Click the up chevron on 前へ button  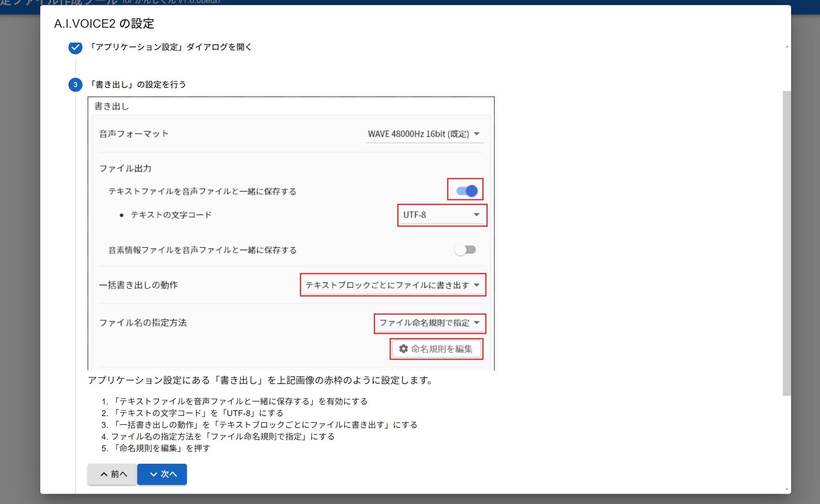pyautogui.click(x=104, y=474)
